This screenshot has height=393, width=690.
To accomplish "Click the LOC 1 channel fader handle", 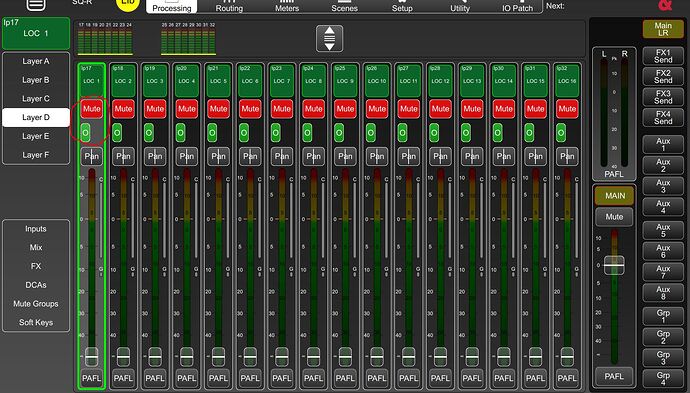I will 92,356.
